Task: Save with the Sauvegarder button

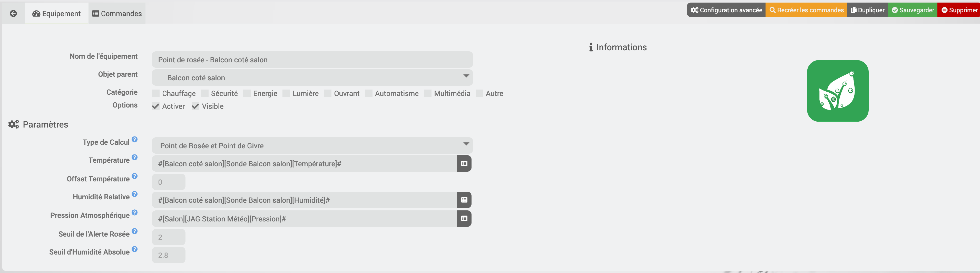Action: pos(913,10)
